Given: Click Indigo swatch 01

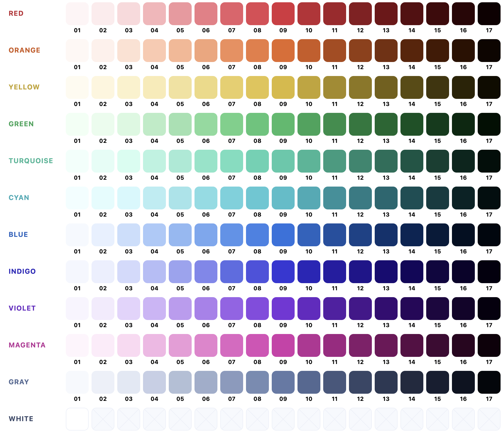Looking at the screenshot, I should [x=77, y=272].
